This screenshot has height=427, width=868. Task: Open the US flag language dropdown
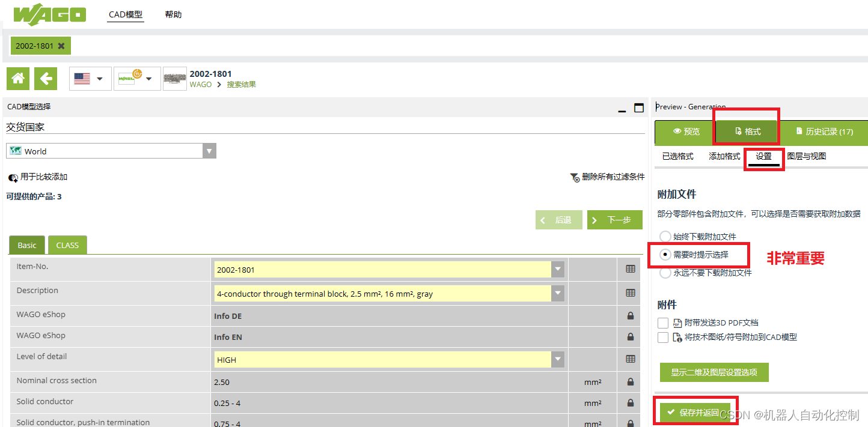pyautogui.click(x=90, y=79)
